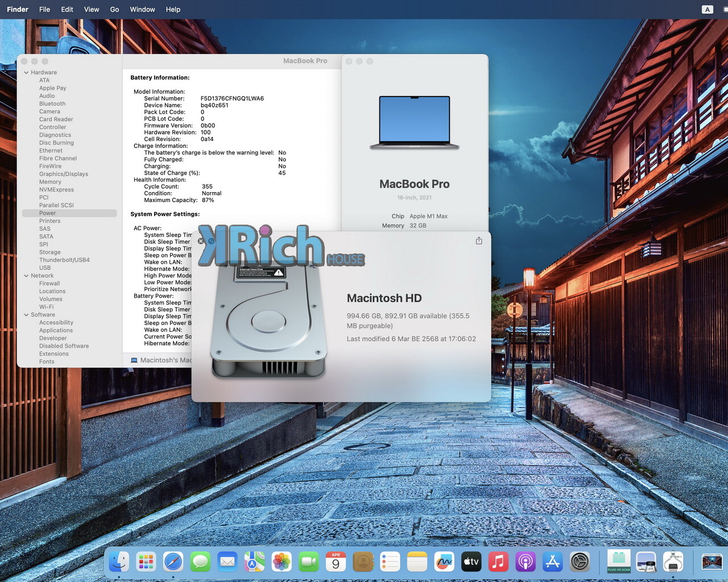Select Power in the Hardware list
Screen dimensions: 728x582
pos(69,213)
